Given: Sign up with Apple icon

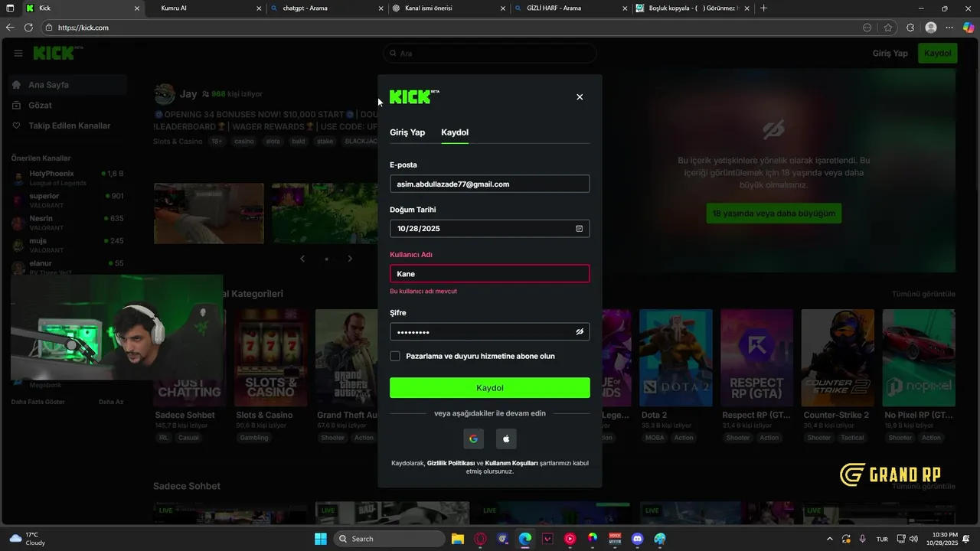Looking at the screenshot, I should click(506, 439).
